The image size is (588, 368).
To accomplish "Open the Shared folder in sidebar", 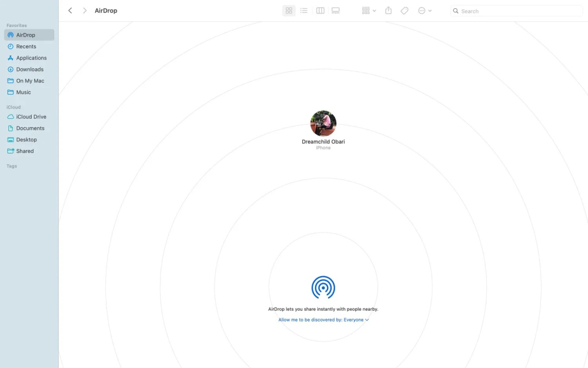I will 25,151.
